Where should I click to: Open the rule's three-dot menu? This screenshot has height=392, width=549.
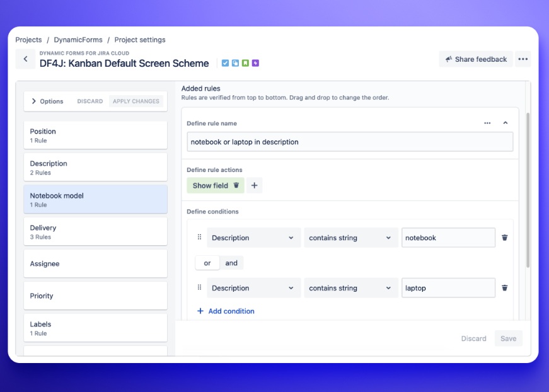488,123
